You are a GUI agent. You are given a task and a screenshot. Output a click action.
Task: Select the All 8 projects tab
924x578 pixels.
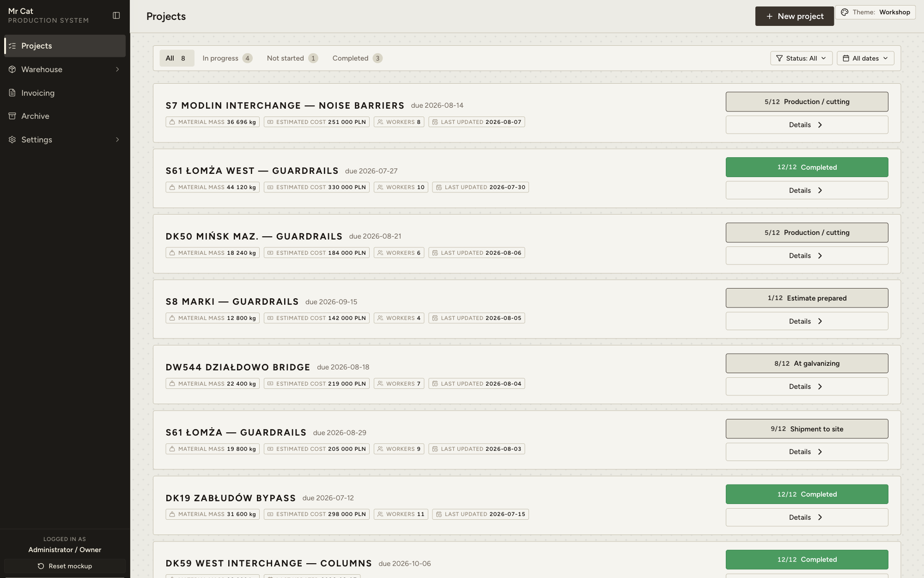coord(176,58)
